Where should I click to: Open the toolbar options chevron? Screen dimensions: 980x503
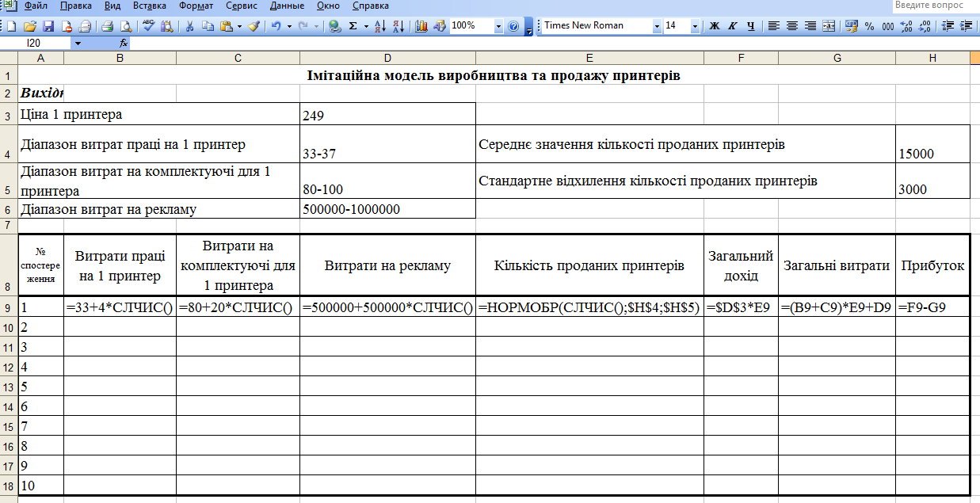[x=528, y=26]
